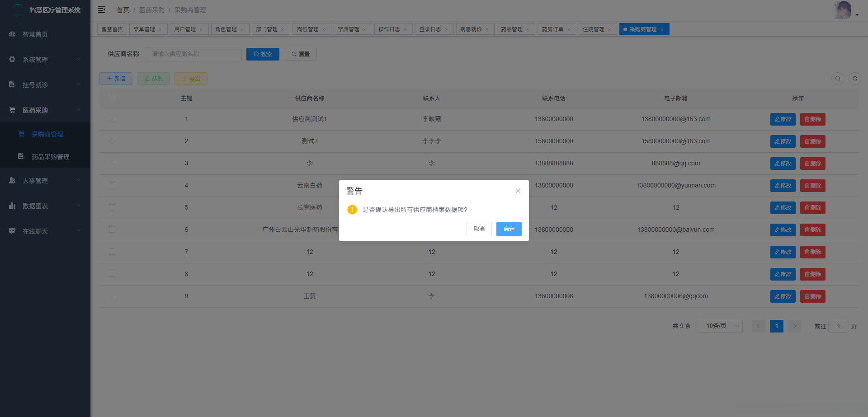Select 采购商管理 shopping cart icon in sidebar
This screenshot has height=417, width=868.
(x=21, y=134)
